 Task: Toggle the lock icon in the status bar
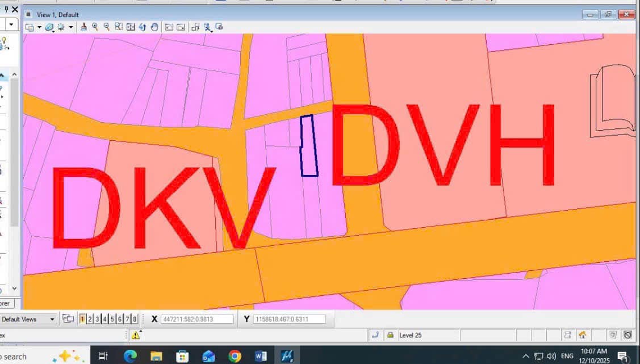(x=391, y=334)
